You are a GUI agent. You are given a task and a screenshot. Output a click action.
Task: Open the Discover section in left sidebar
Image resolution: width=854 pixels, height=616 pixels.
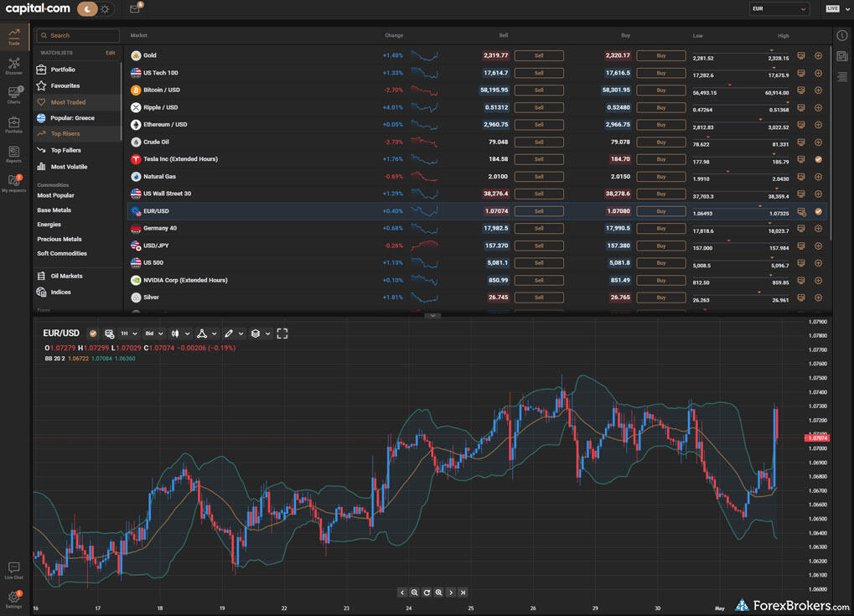[14, 65]
